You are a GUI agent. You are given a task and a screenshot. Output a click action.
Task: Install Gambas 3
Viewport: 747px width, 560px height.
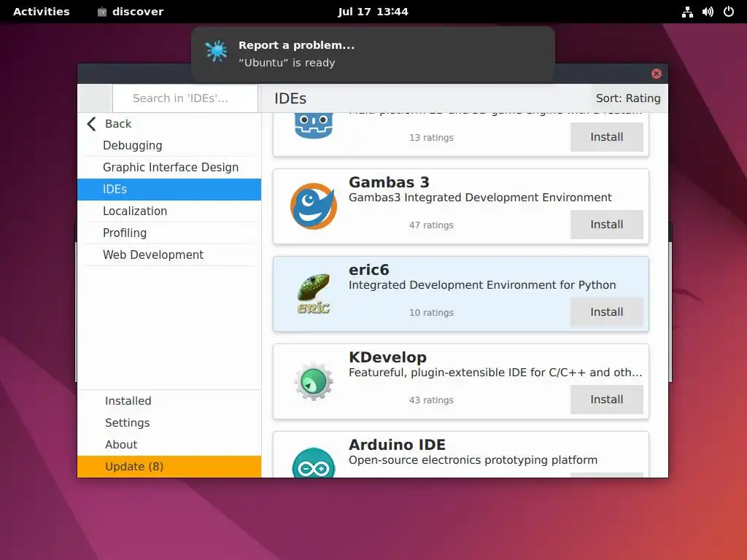click(x=606, y=225)
